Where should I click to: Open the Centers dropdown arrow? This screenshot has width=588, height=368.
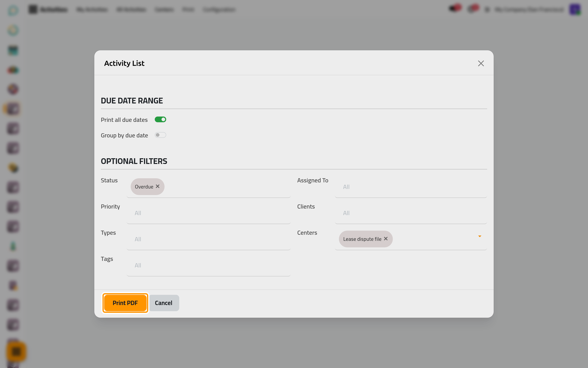point(480,236)
